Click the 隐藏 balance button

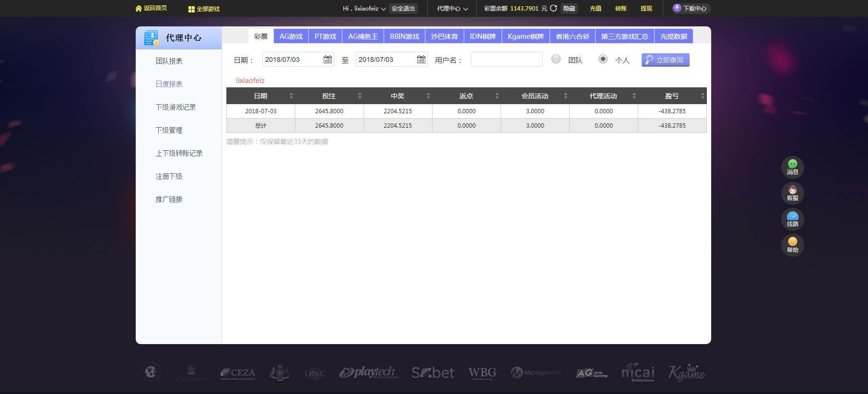[569, 9]
